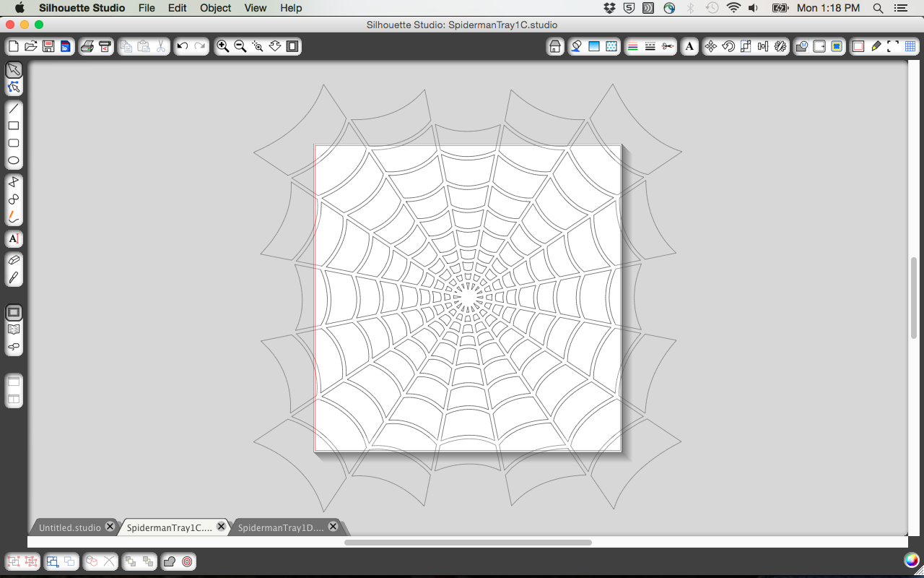The width and height of the screenshot is (924, 578).
Task: Open the Silhouette online store icon
Action: pos(555,46)
